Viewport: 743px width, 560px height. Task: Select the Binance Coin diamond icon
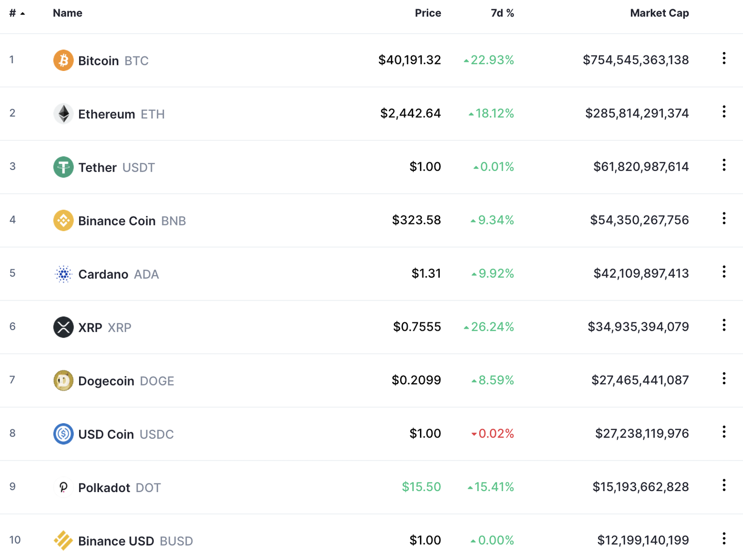[x=63, y=220]
